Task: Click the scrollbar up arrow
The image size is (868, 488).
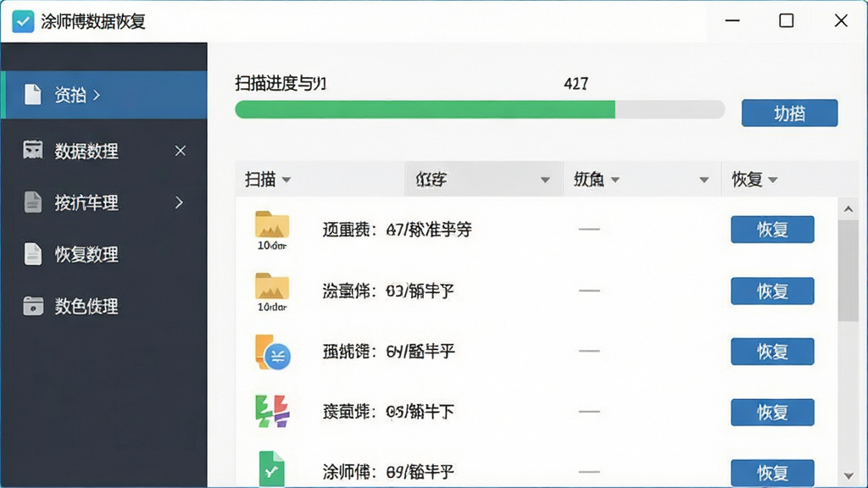Action: 848,209
